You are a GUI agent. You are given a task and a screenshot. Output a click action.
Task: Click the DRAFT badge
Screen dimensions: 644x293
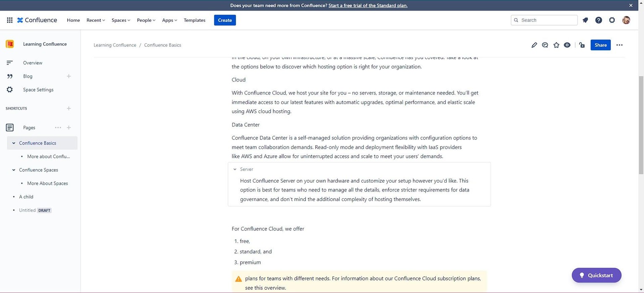click(44, 210)
